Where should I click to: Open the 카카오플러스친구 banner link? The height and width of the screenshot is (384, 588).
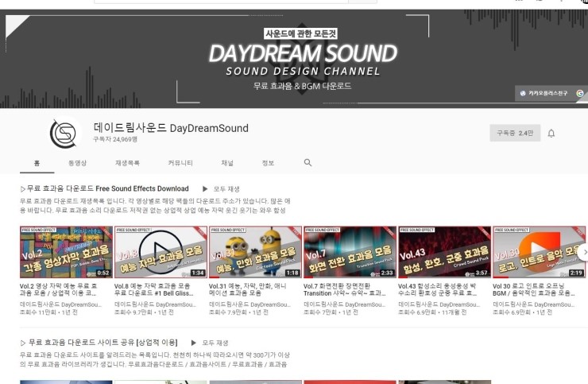[544, 93]
